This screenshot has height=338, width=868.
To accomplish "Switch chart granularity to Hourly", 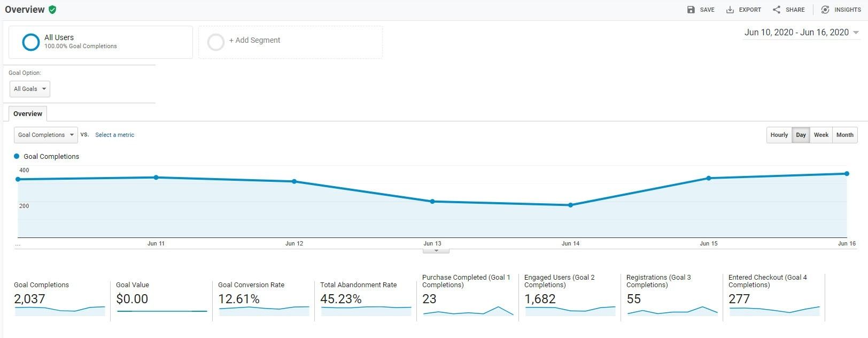I will tap(779, 135).
